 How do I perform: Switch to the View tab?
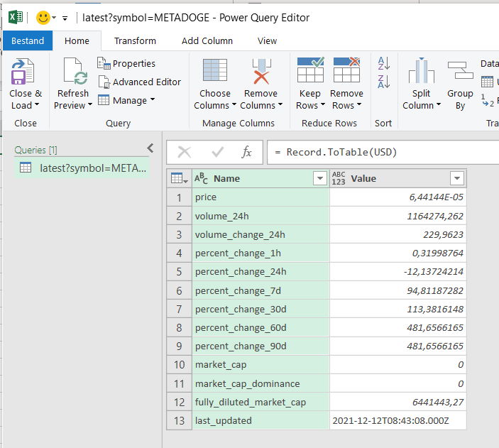pos(268,40)
